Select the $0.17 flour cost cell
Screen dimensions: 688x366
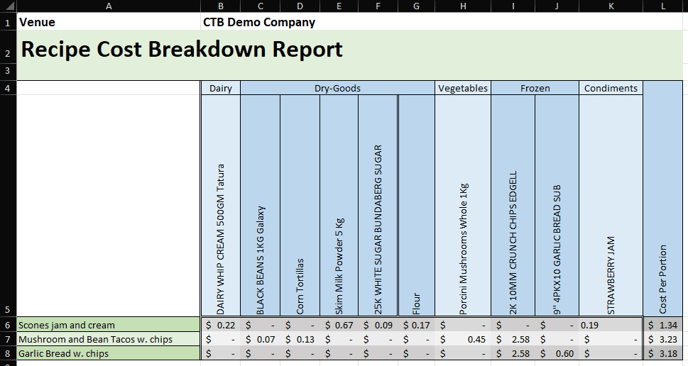[416, 325]
